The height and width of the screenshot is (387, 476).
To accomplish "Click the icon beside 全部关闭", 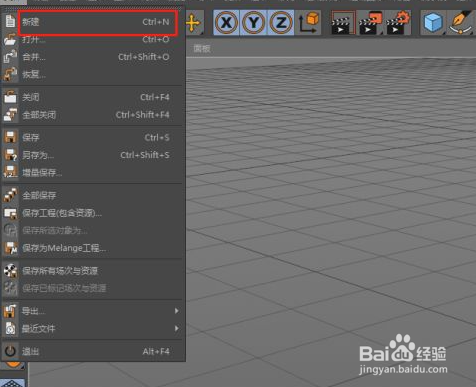I will point(10,115).
